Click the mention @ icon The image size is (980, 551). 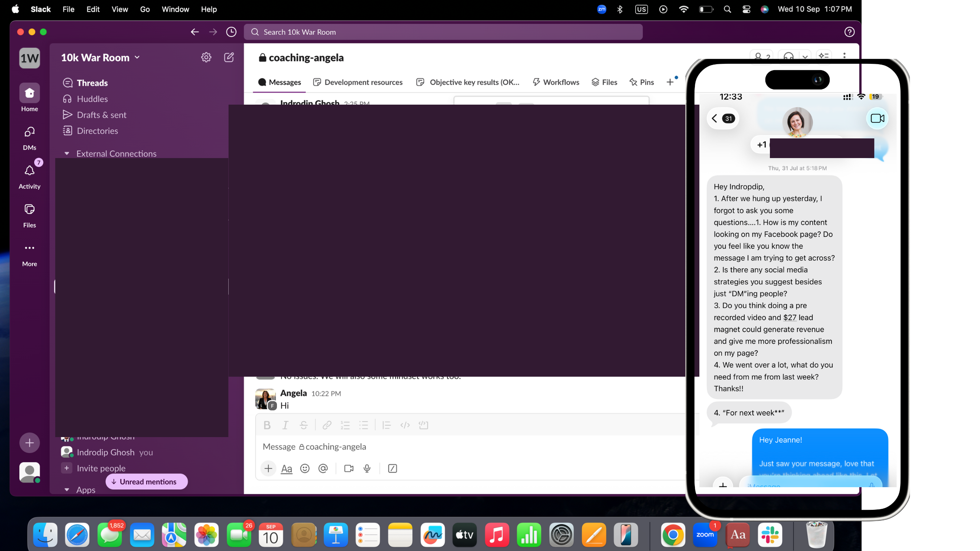pyautogui.click(x=323, y=469)
